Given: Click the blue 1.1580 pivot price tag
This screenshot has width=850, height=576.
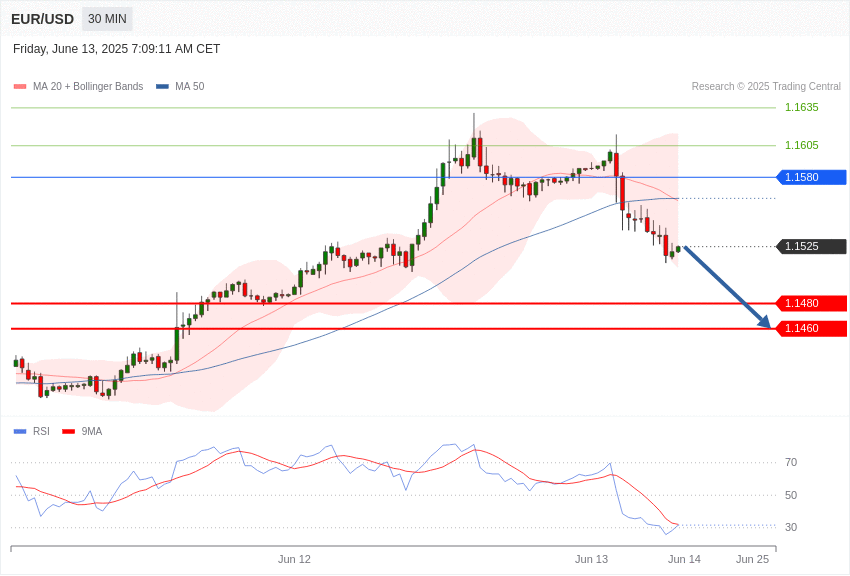Looking at the screenshot, I should (x=811, y=177).
